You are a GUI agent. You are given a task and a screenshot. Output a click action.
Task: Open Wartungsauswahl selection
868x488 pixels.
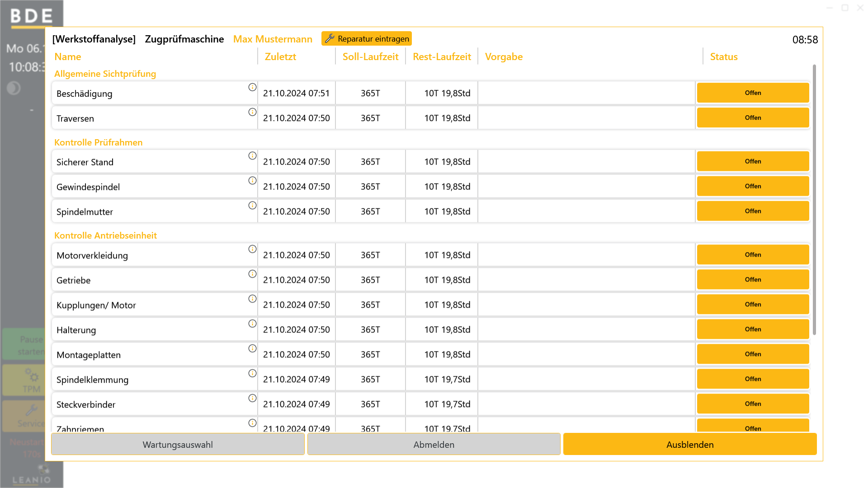click(x=178, y=445)
